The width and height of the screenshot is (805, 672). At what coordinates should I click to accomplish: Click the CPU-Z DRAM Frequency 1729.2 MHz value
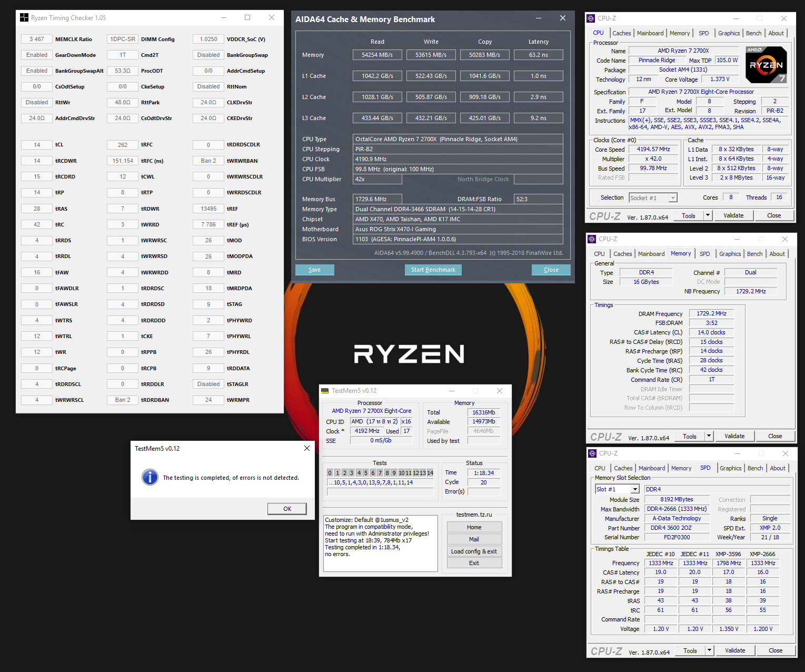[711, 313]
